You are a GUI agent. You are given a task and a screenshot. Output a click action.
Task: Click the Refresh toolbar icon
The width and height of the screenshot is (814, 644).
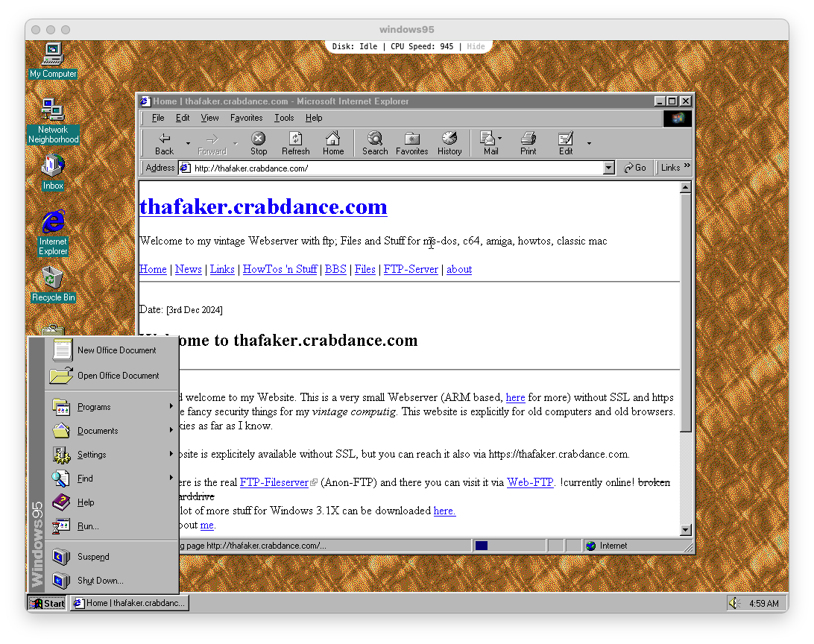[x=295, y=139]
